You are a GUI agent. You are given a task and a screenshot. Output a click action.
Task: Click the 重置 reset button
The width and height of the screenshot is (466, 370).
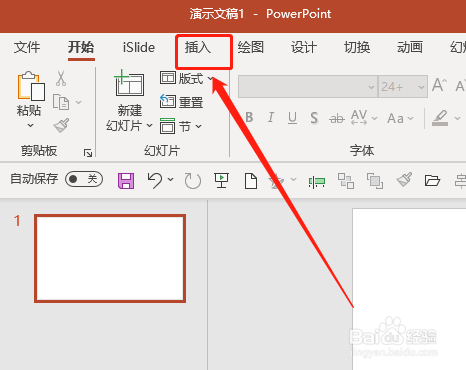182,102
